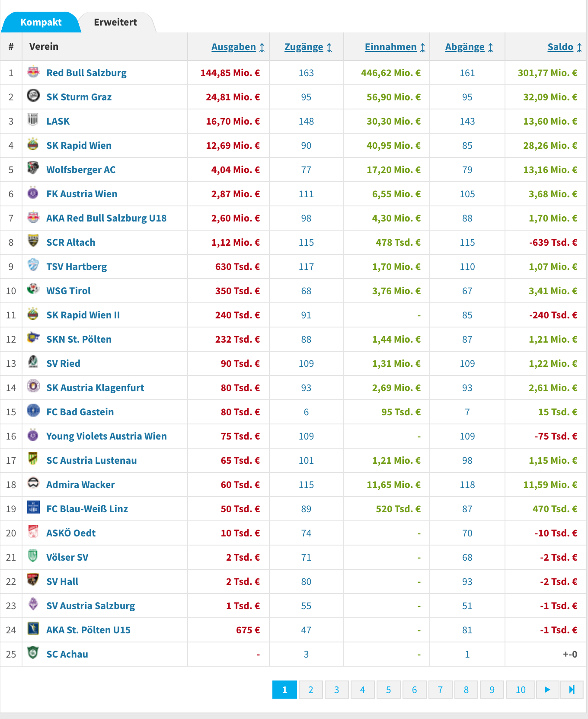Sort table by Einnahmen column
This screenshot has height=719, width=588.
coord(395,47)
